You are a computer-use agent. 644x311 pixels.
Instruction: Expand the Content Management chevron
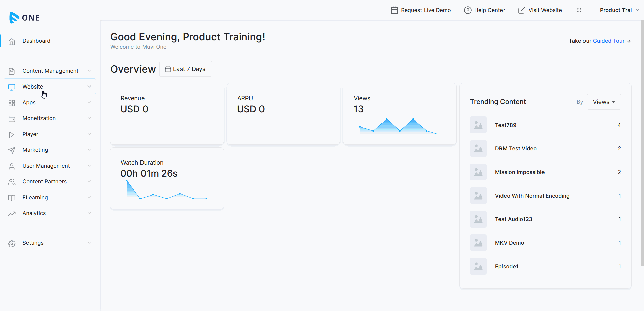click(89, 71)
